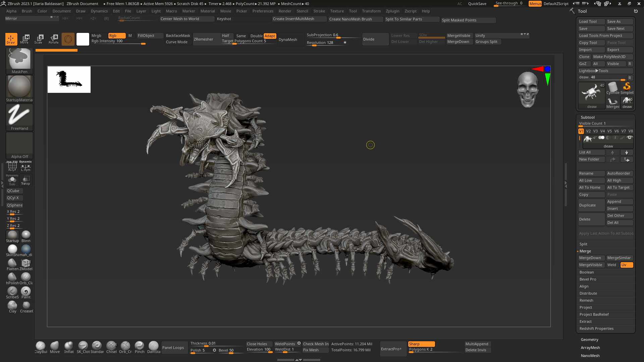The height and width of the screenshot is (362, 644).
Task: Open the Render menu
Action: pyautogui.click(x=285, y=11)
